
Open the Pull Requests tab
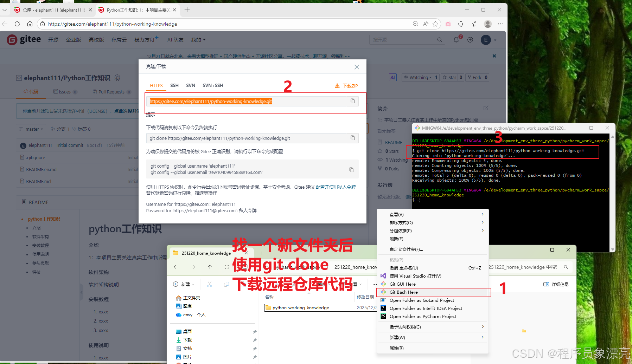click(112, 92)
